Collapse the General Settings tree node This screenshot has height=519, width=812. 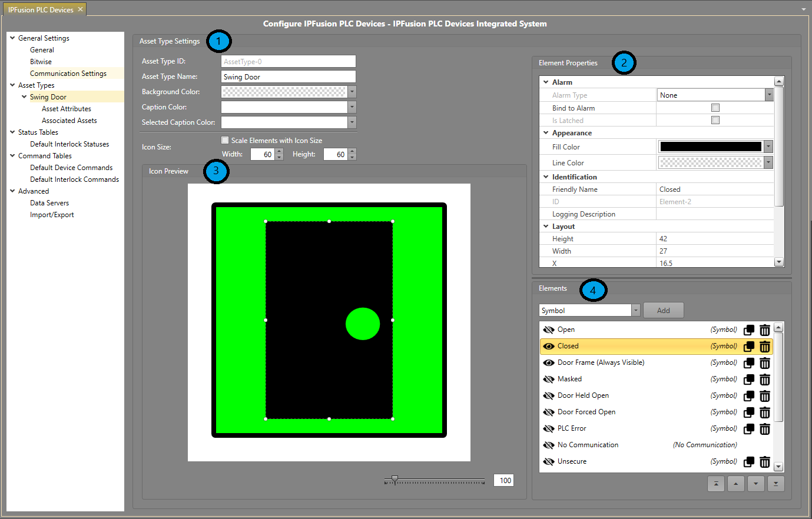[x=12, y=38]
